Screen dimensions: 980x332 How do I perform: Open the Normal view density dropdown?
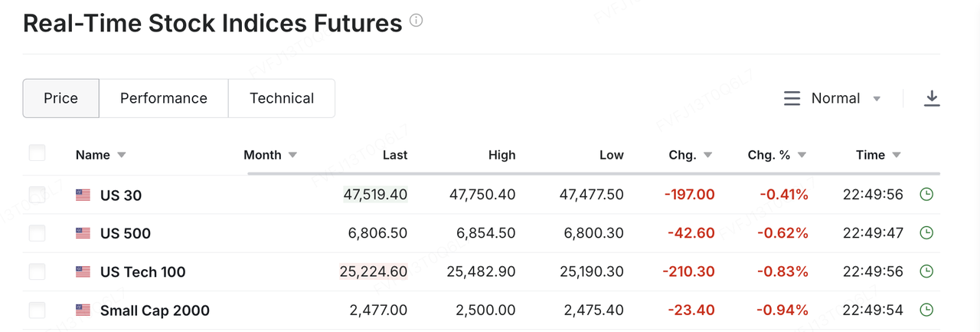pyautogui.click(x=832, y=98)
